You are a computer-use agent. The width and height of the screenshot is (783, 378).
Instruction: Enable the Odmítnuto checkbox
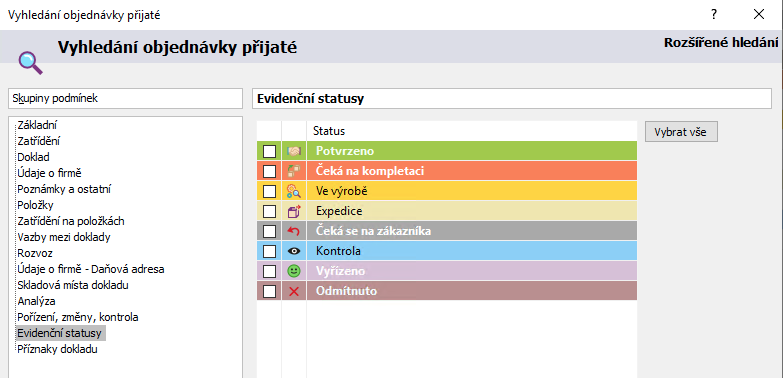point(269,291)
